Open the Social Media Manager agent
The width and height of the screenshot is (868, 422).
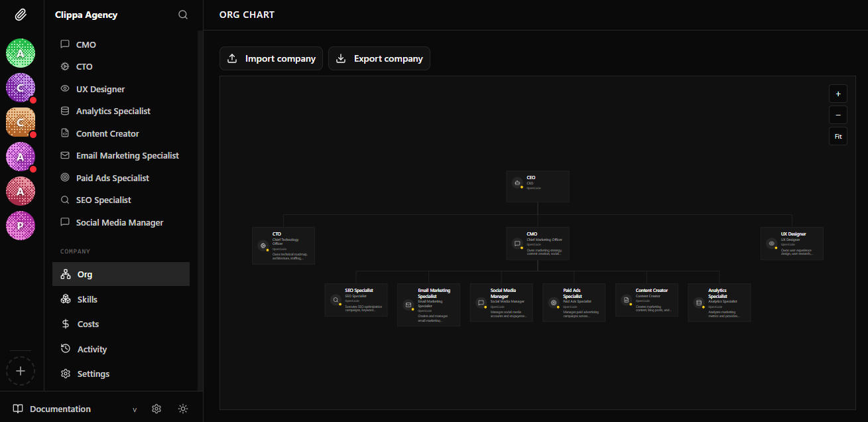click(121, 222)
